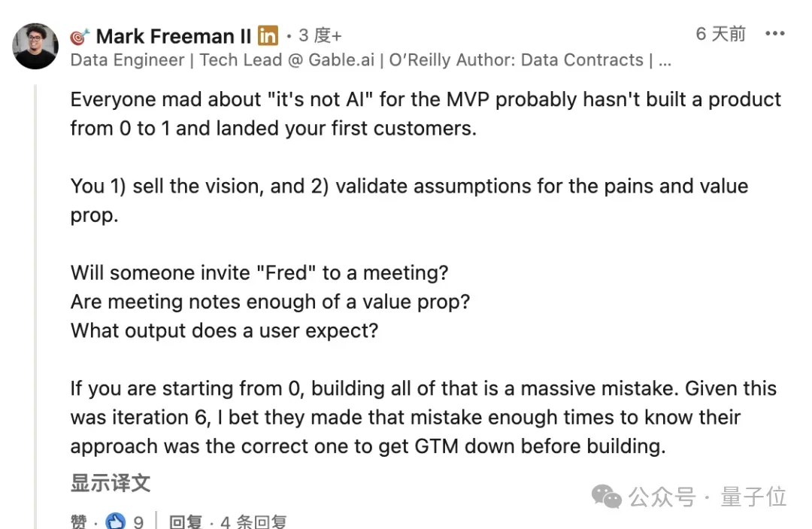Click the WeChat logo watermark icon
The width and height of the screenshot is (812, 529).
pyautogui.click(x=606, y=497)
